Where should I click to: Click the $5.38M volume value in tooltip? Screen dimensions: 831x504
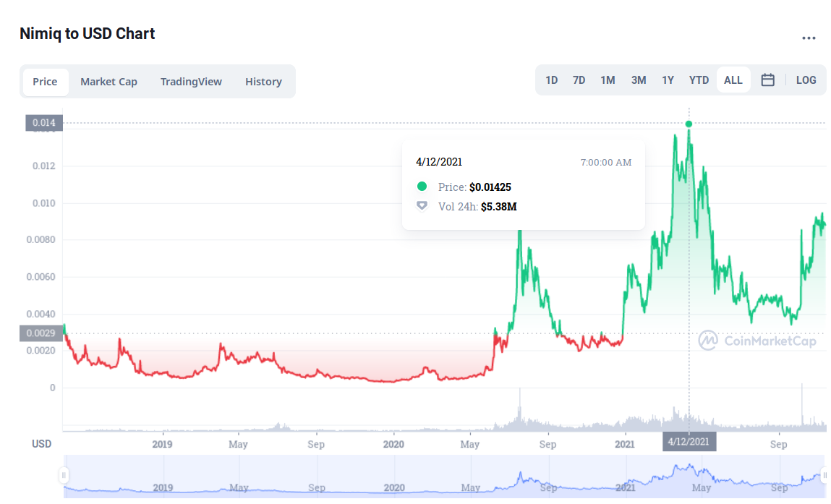pos(499,207)
